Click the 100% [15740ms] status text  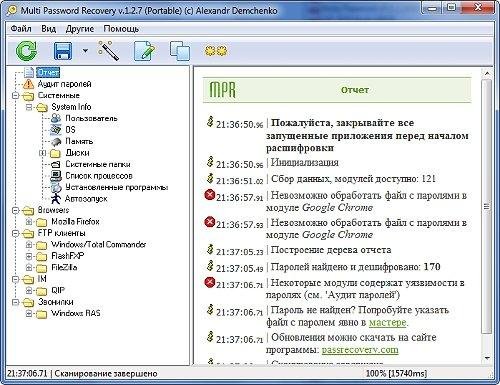click(396, 373)
